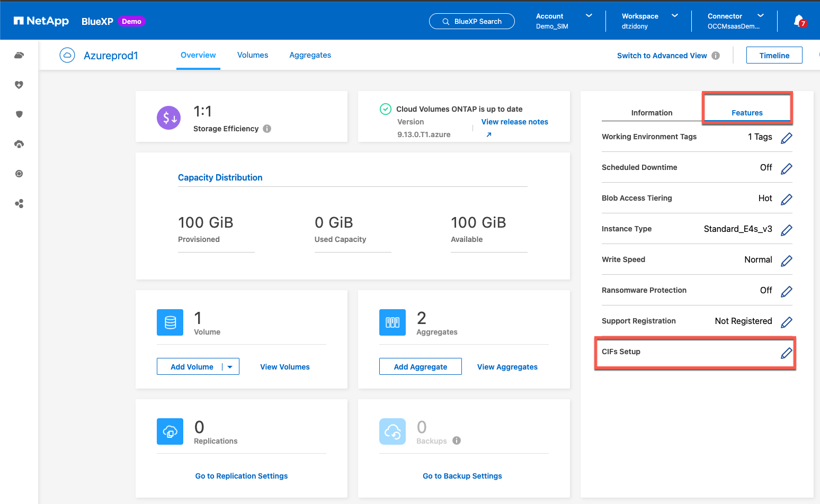Click the health heart-shield sidebar icon

coord(19,85)
